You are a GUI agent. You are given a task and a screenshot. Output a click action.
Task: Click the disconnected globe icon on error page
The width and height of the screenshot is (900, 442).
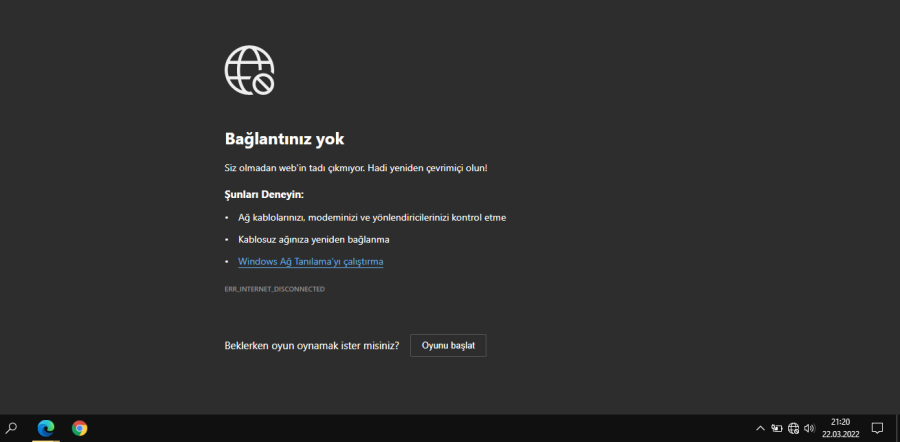point(249,70)
